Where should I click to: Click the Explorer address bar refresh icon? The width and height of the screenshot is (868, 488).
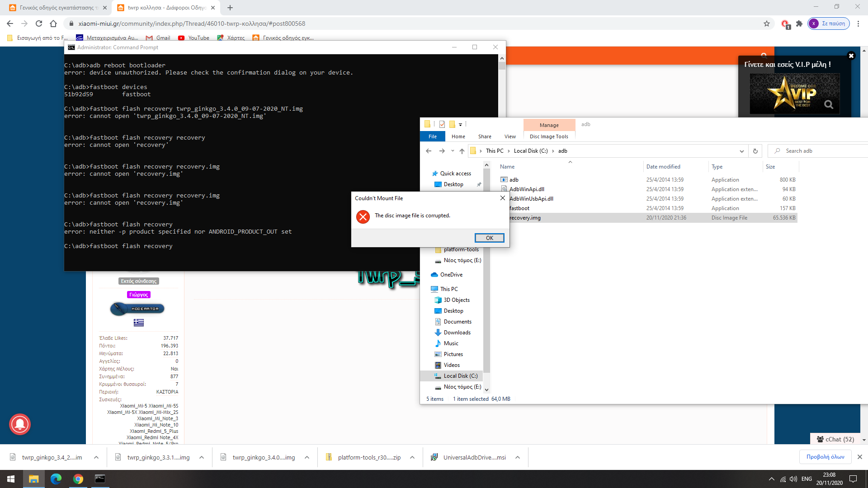pos(755,151)
